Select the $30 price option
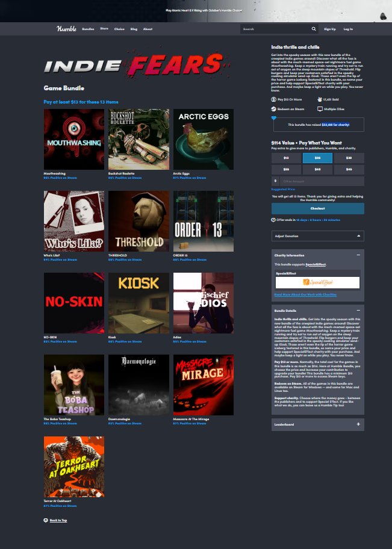This screenshot has height=549, width=392. click(x=349, y=158)
